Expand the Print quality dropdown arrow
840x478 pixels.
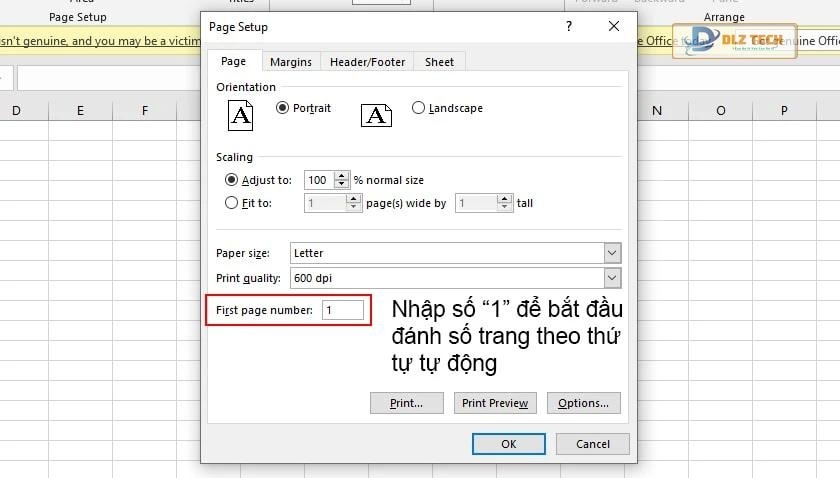click(612, 278)
